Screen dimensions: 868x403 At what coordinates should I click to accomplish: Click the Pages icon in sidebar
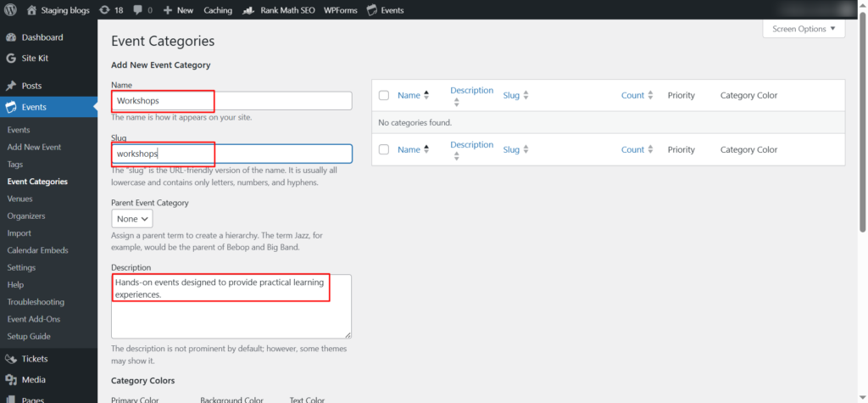(x=10, y=399)
